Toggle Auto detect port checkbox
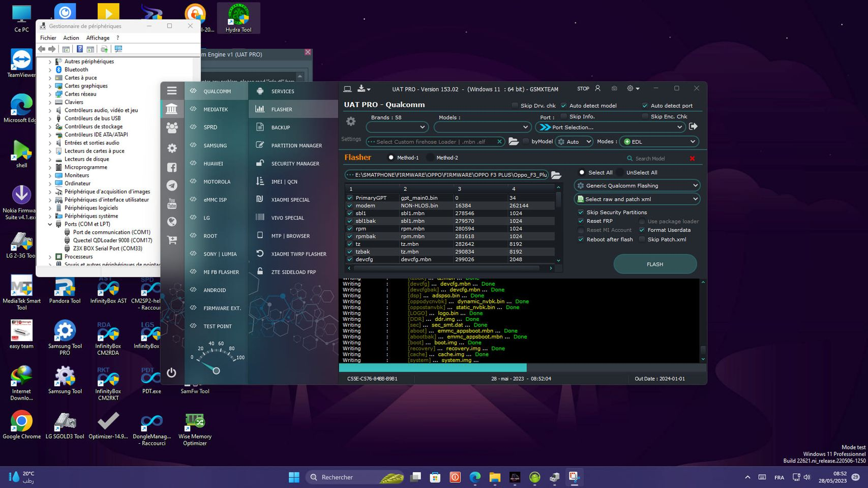Image resolution: width=868 pixels, height=488 pixels. tap(645, 106)
